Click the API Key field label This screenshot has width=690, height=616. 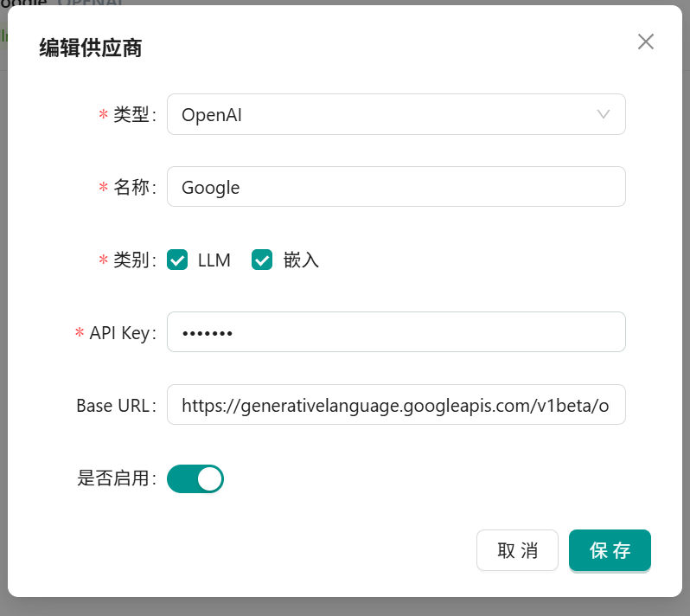[x=119, y=332]
